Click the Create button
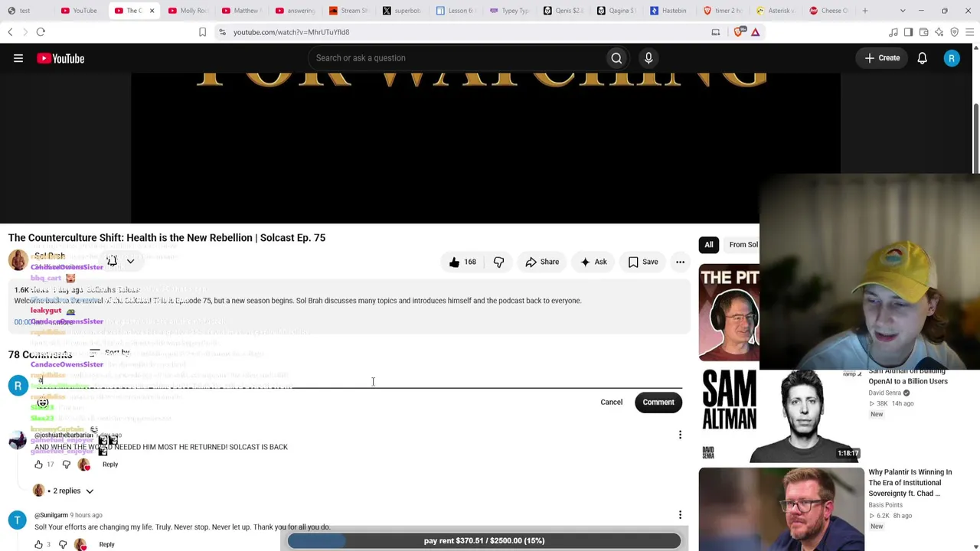This screenshot has width=980, height=551. click(x=882, y=58)
